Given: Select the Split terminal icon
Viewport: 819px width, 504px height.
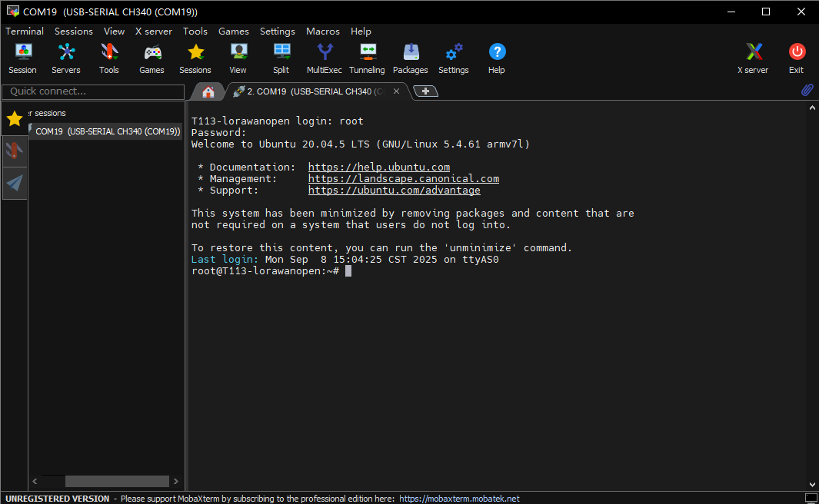Looking at the screenshot, I should (281, 58).
